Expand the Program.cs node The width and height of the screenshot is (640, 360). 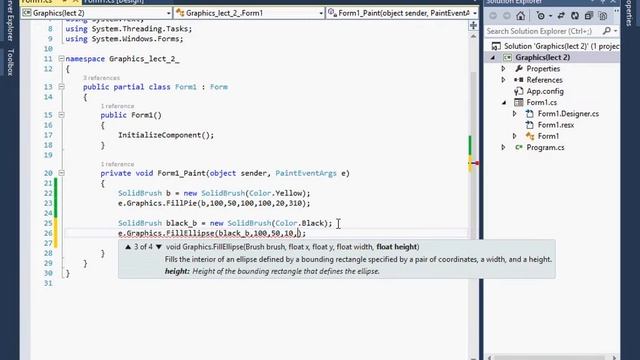tap(503, 147)
